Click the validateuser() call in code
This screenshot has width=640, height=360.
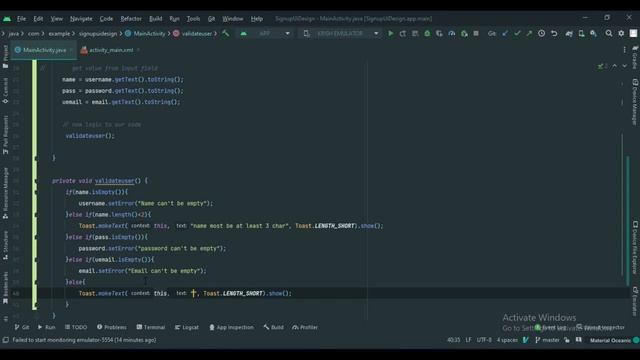point(90,136)
